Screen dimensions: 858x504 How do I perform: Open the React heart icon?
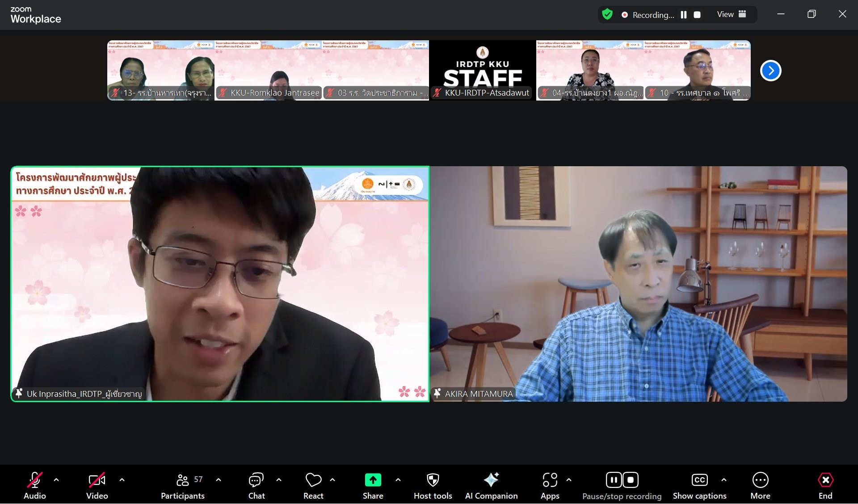[313, 480]
